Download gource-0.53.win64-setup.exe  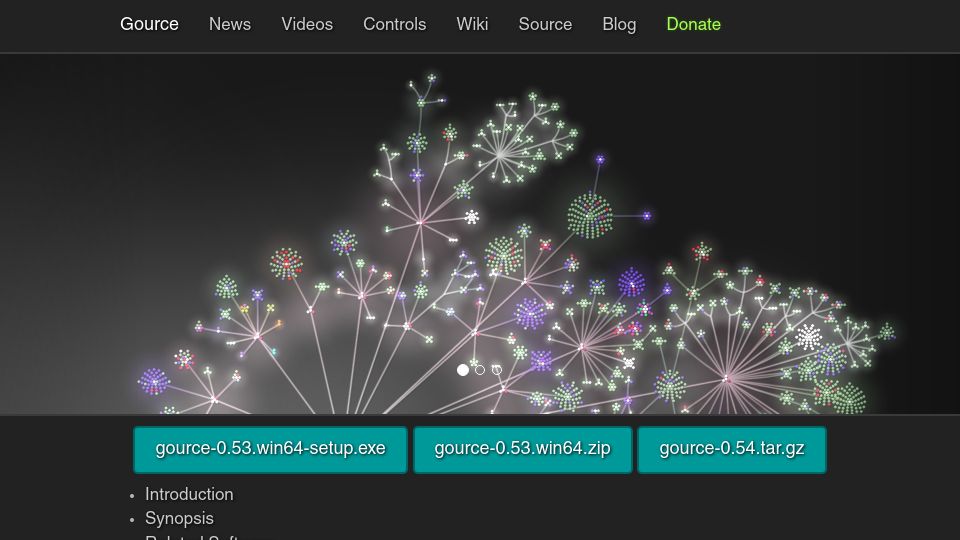click(270, 450)
